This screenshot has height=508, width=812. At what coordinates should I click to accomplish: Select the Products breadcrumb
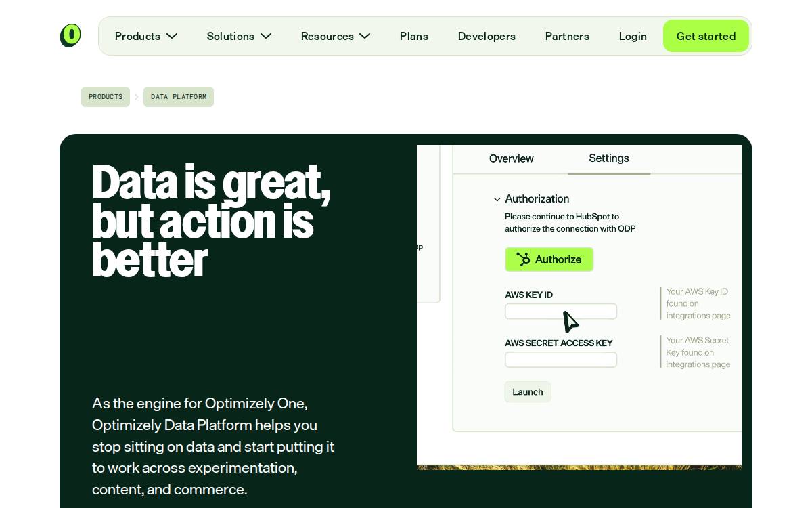(106, 97)
